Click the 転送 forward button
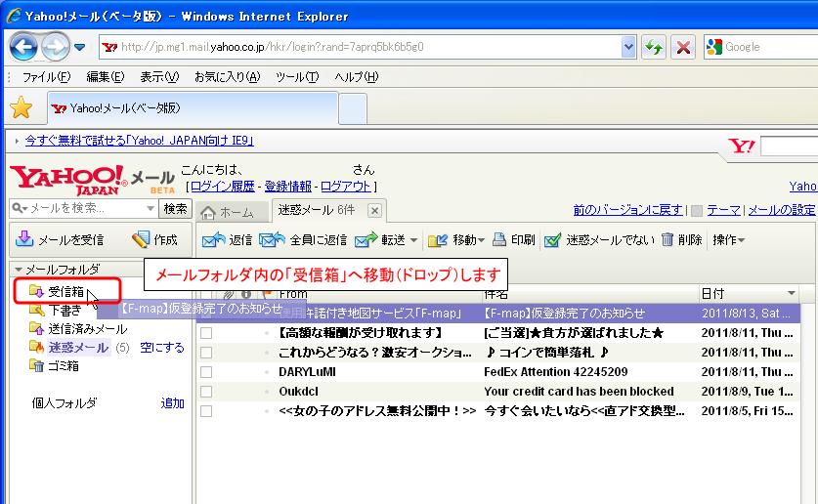Viewport: 818px width, 504px height. coord(380,239)
